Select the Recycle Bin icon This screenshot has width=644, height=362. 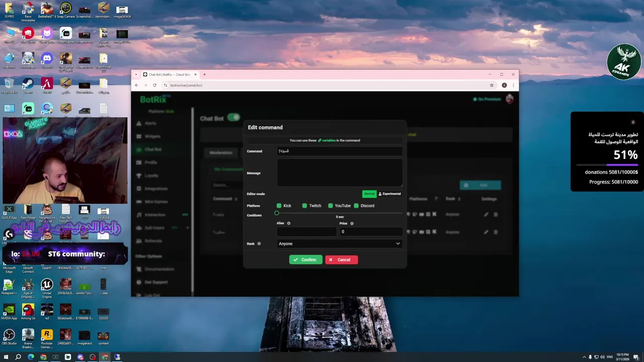point(9,86)
